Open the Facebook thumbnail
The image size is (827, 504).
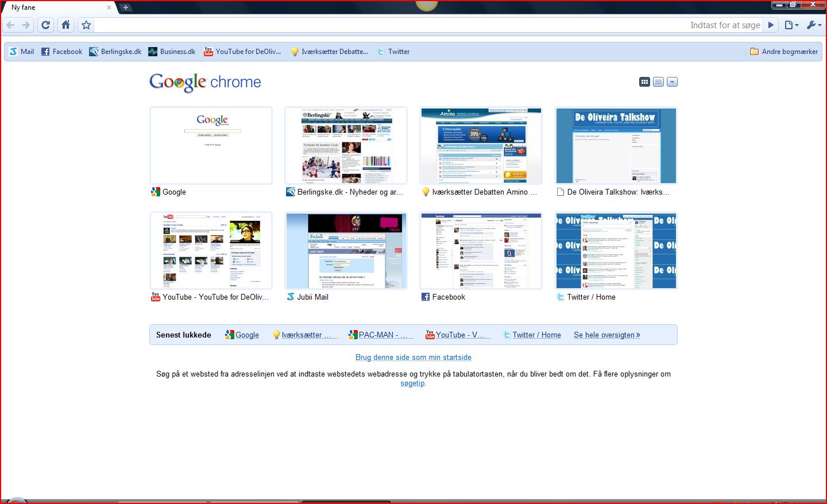(481, 250)
